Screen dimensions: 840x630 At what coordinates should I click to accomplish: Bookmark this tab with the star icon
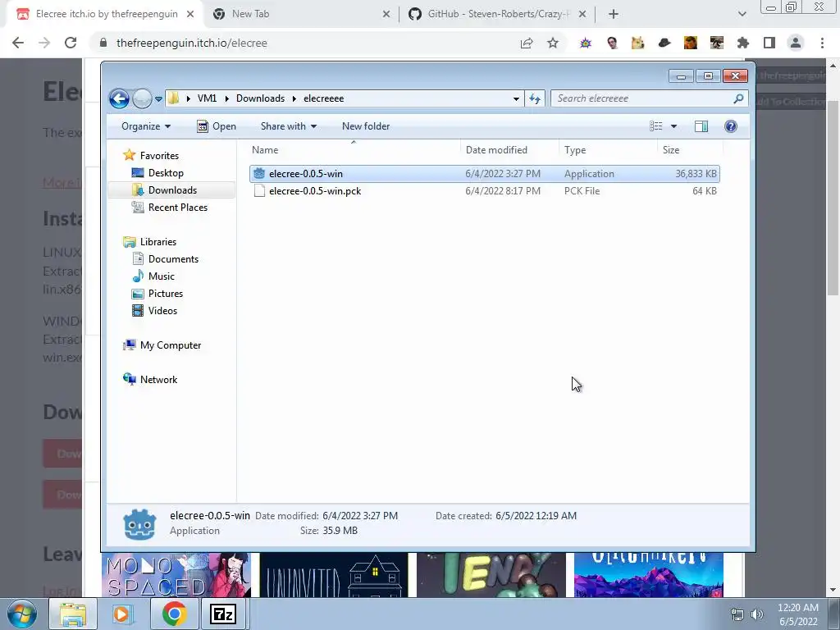point(553,43)
